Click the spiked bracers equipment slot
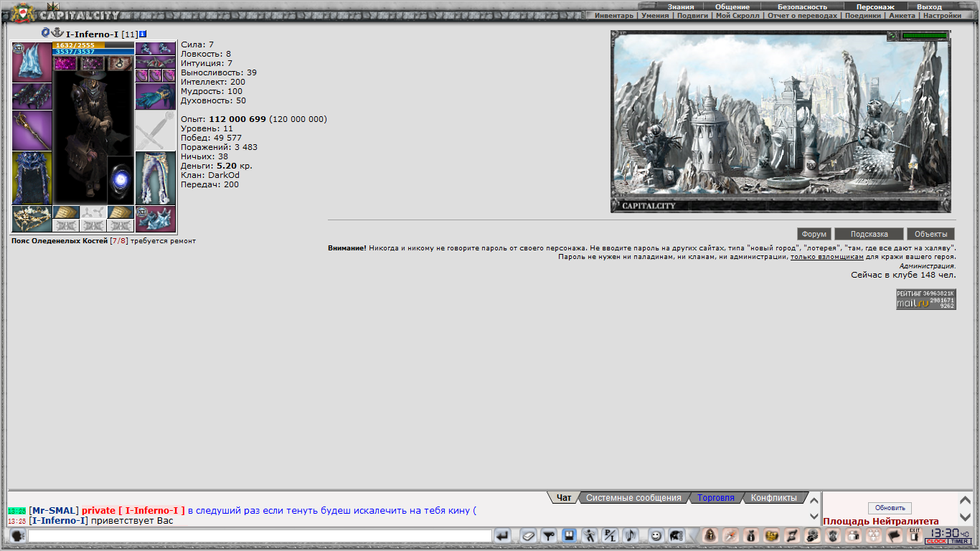The height and width of the screenshot is (551, 980). [32, 96]
